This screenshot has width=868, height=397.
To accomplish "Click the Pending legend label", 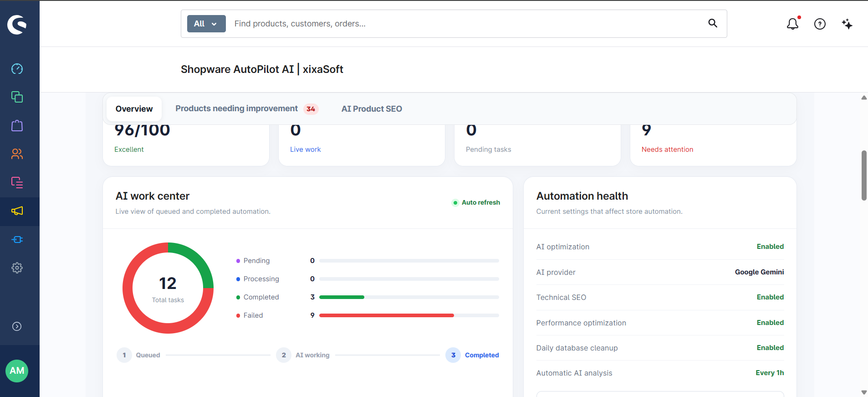I will pyautogui.click(x=256, y=261).
